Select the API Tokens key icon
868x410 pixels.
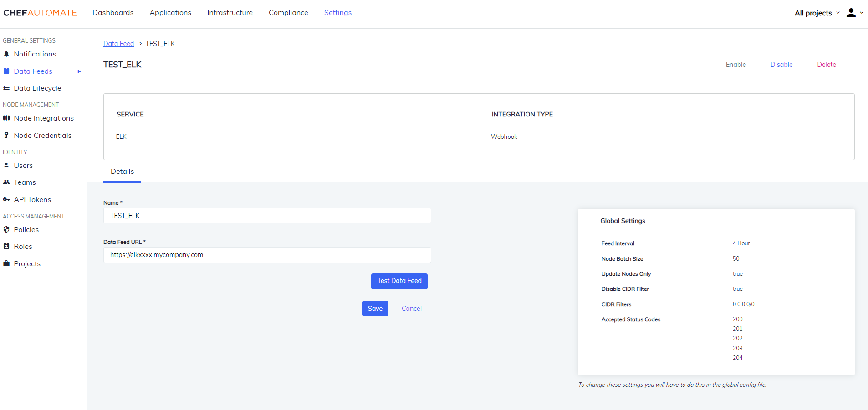click(6, 199)
